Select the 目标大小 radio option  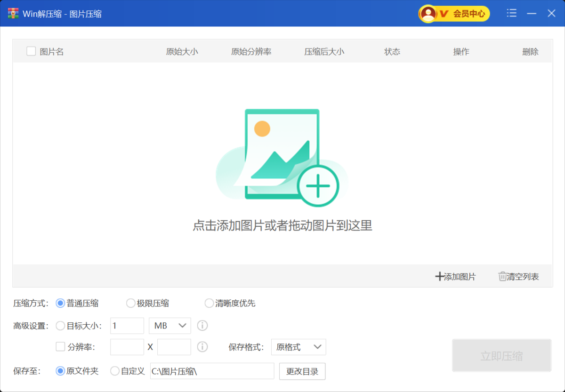pos(61,326)
